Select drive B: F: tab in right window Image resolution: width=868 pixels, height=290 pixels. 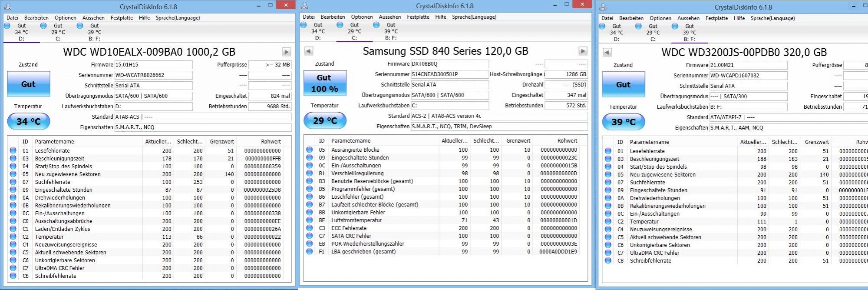(690, 33)
